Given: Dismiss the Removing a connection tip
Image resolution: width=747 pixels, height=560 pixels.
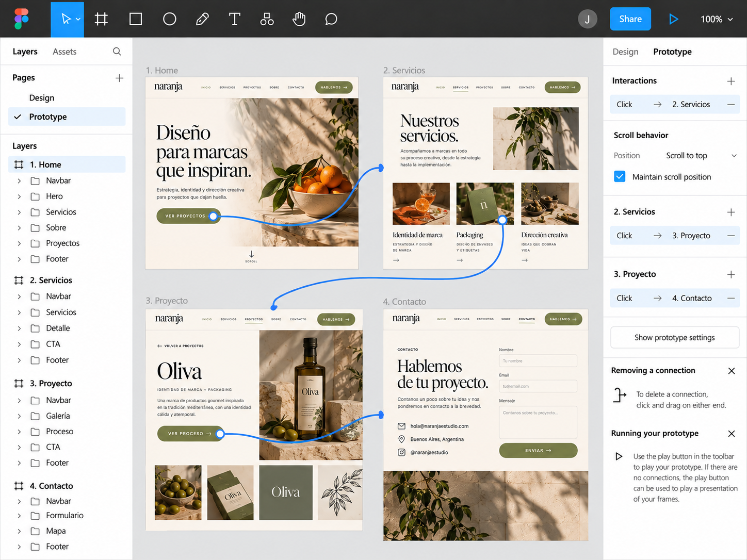Looking at the screenshot, I should pyautogui.click(x=732, y=371).
